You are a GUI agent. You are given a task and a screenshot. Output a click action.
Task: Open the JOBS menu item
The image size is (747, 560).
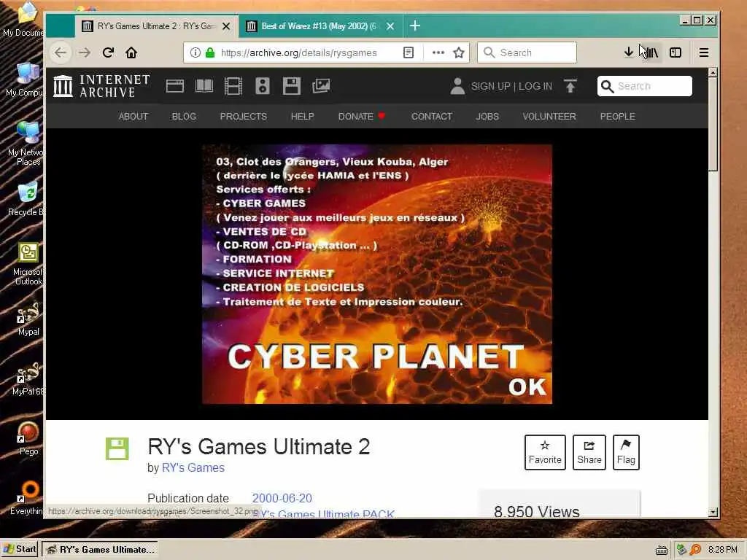coord(487,117)
